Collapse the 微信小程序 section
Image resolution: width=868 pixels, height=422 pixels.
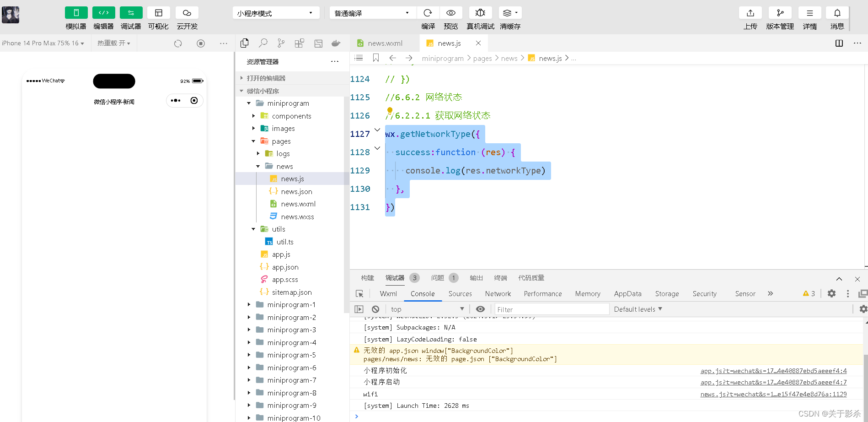pyautogui.click(x=292, y=91)
